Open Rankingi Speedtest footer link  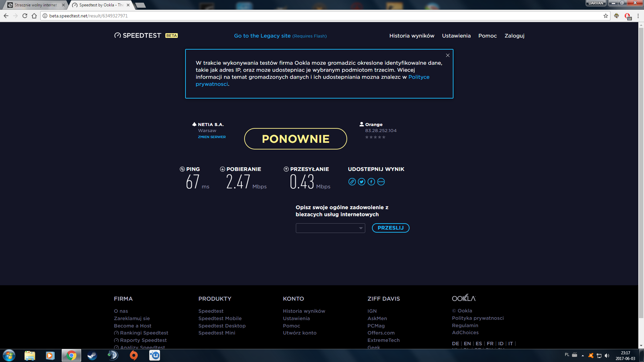[144, 333]
